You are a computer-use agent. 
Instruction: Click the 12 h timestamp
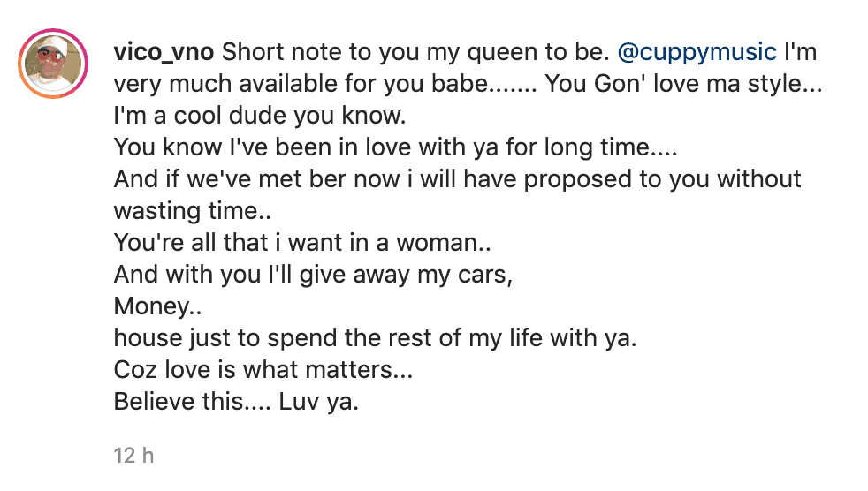(133, 456)
